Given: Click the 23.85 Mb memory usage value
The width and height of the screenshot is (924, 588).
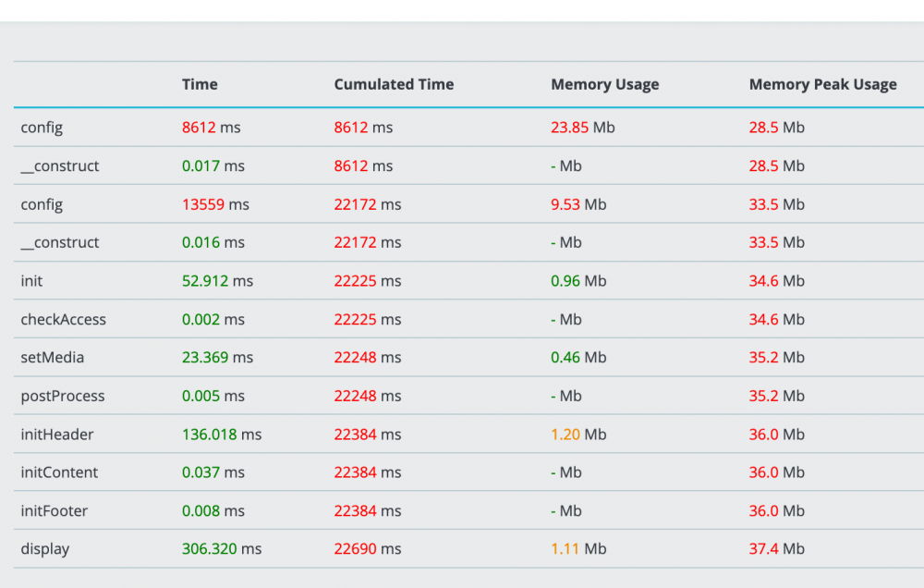Looking at the screenshot, I should tap(582, 128).
